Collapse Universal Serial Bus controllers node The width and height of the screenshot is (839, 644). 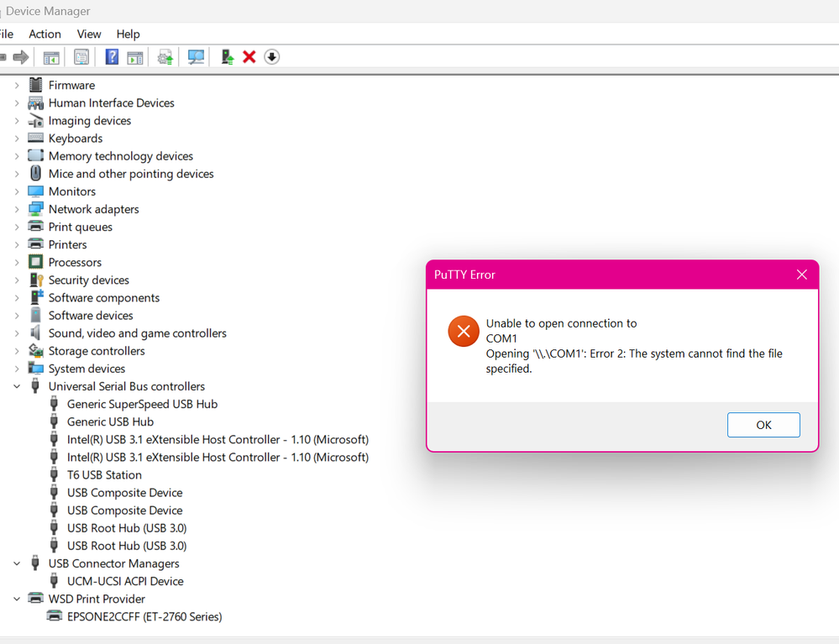(x=17, y=386)
